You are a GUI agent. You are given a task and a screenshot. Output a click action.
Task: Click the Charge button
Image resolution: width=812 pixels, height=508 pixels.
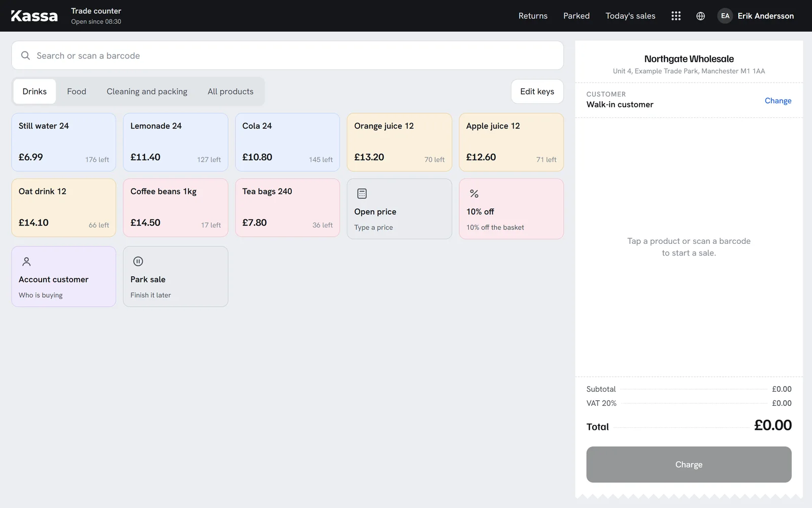(x=689, y=464)
